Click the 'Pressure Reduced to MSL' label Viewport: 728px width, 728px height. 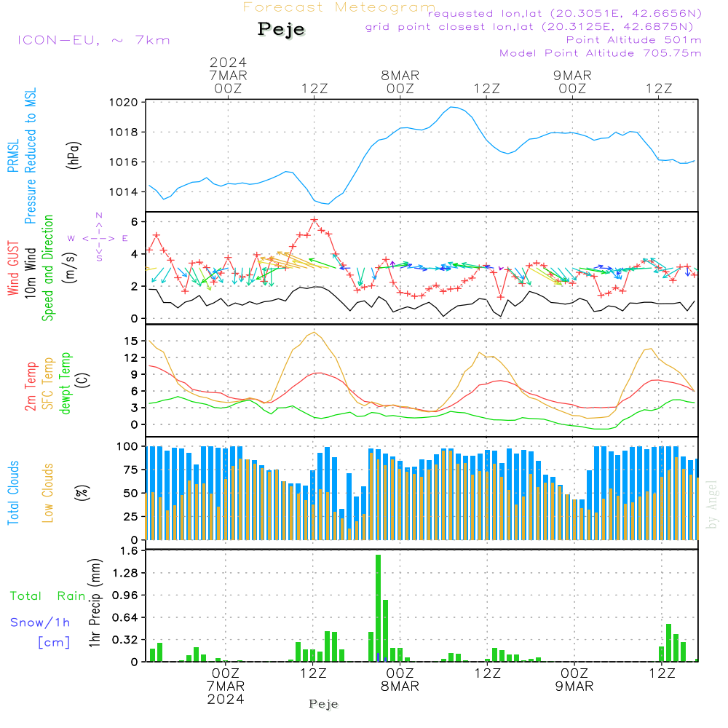[x=30, y=156]
